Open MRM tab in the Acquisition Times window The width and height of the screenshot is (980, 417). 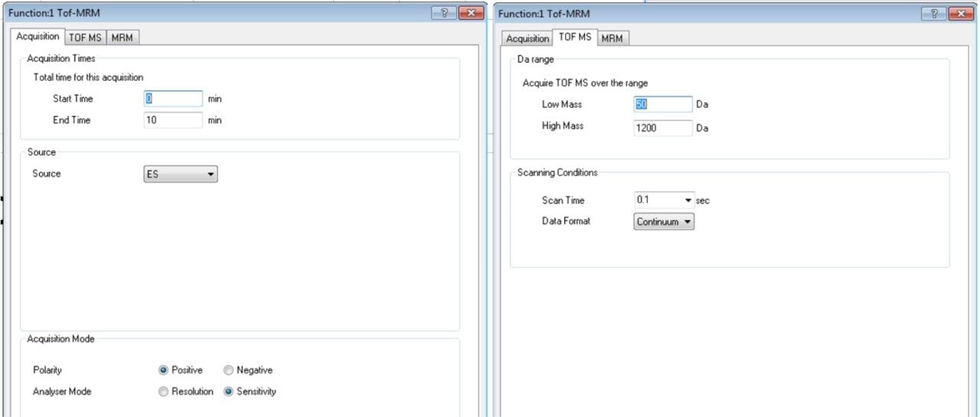[x=122, y=37]
